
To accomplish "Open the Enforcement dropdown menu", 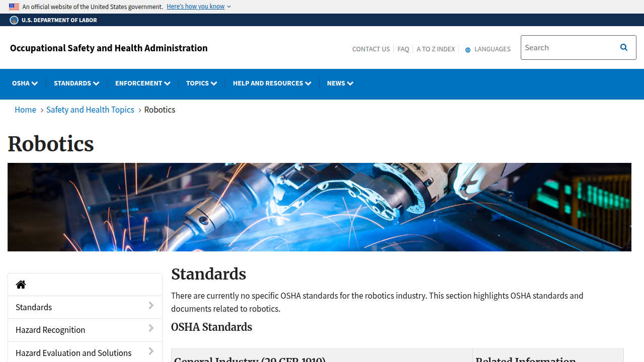I will (x=143, y=83).
